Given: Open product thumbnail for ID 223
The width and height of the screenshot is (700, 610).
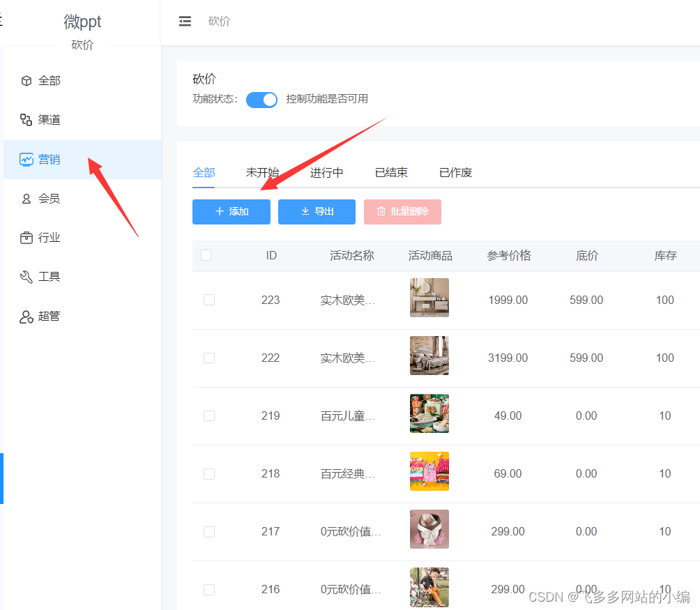Looking at the screenshot, I should pyautogui.click(x=429, y=298).
